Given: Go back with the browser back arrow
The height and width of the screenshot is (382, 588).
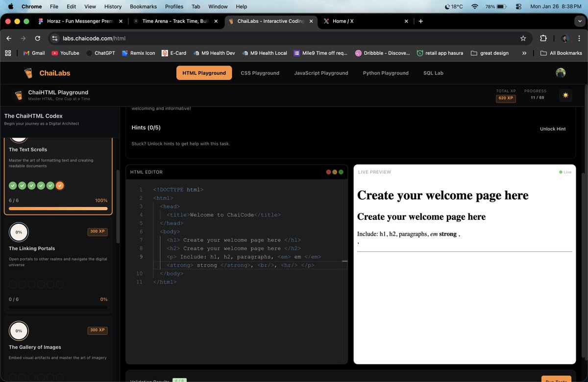Looking at the screenshot, I should (9, 38).
